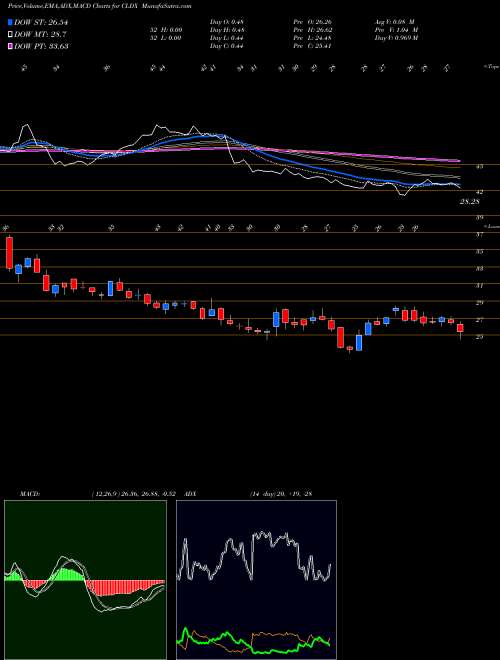Image resolution: width=500 pixels, height=660 pixels.
Task: Click the ADX panel heading label
Action: click(x=190, y=492)
